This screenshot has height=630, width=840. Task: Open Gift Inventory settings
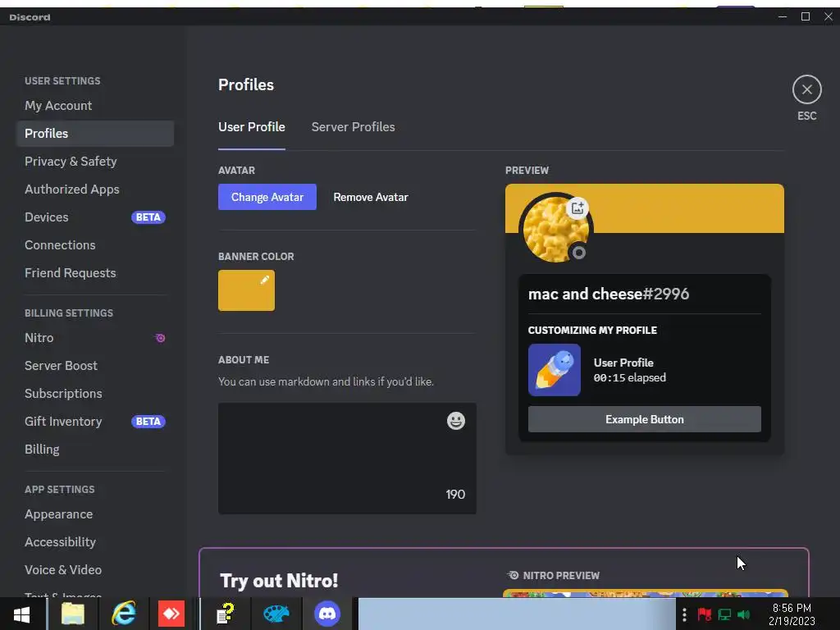pyautogui.click(x=95, y=422)
